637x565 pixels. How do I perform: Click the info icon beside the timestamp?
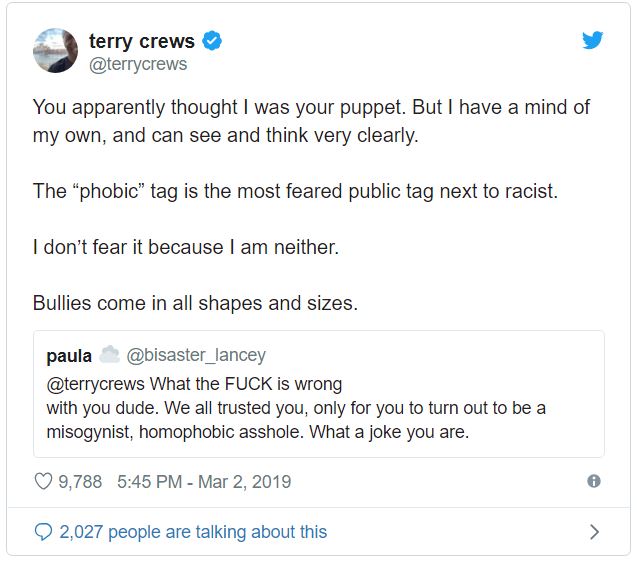click(x=593, y=481)
